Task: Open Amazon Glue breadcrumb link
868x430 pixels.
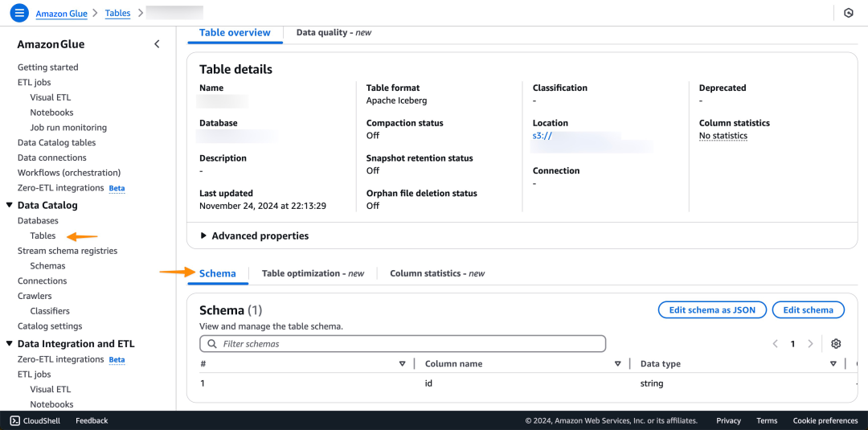Action: point(61,14)
